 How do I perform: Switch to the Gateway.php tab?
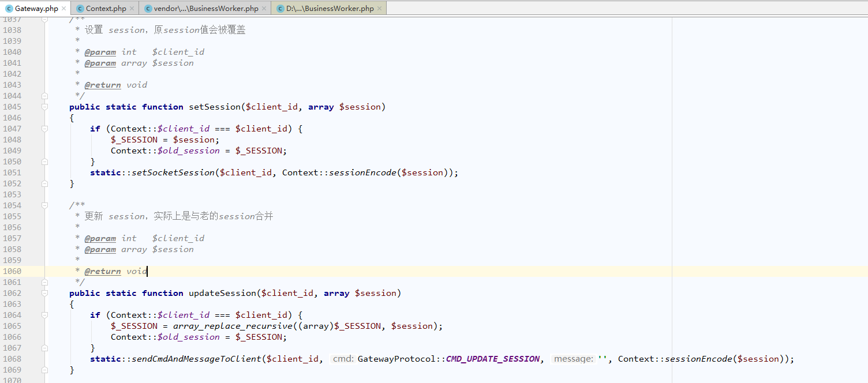pyautogui.click(x=36, y=8)
